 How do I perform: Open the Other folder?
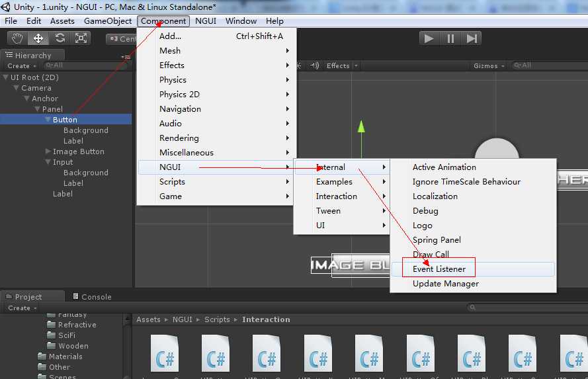pos(54,367)
